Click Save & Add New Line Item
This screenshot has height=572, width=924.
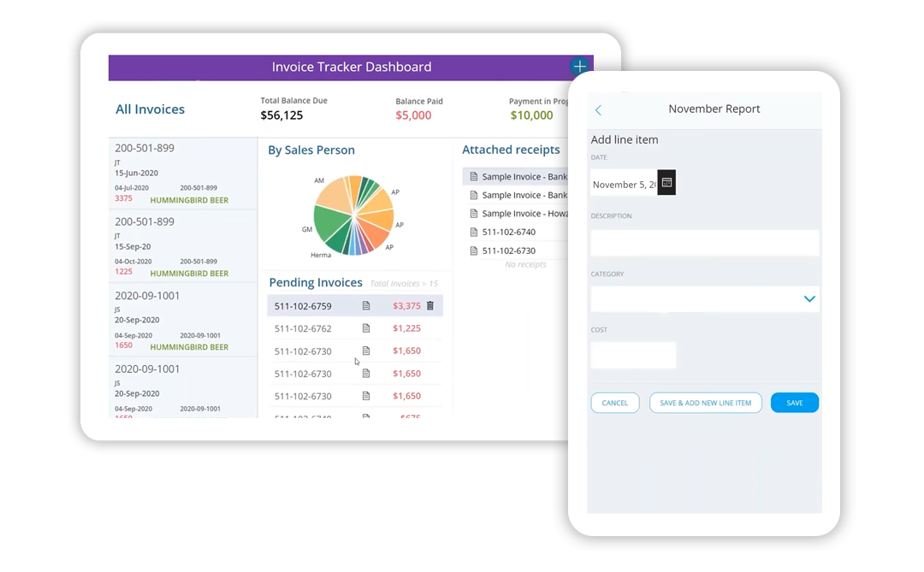(705, 403)
